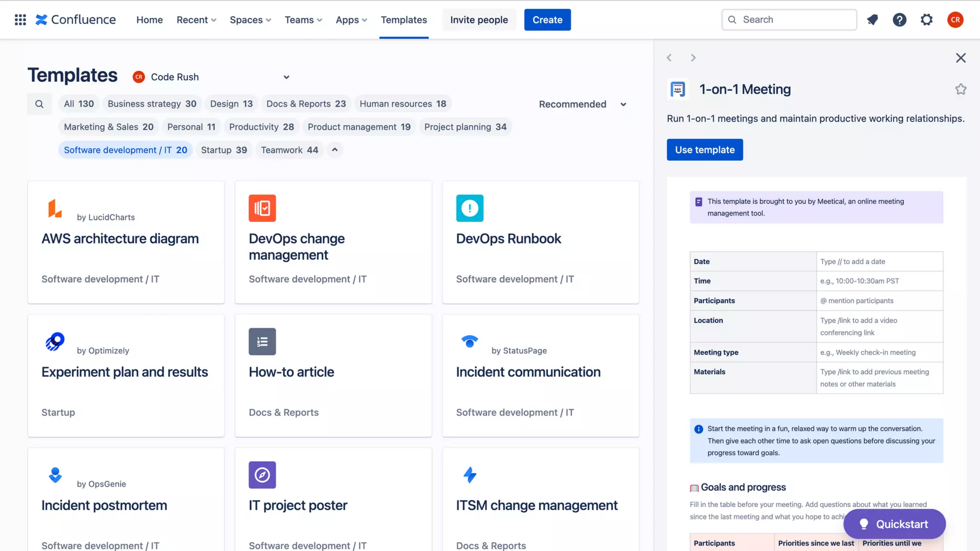Open the CR profile avatar
Image resolution: width=980 pixels, height=551 pixels.
(955, 20)
